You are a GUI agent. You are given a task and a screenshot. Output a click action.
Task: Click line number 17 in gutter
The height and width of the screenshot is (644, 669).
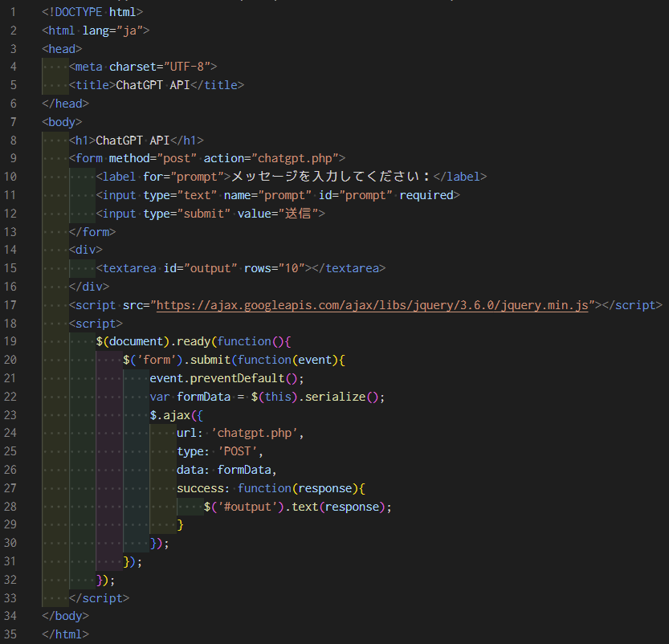click(x=10, y=305)
